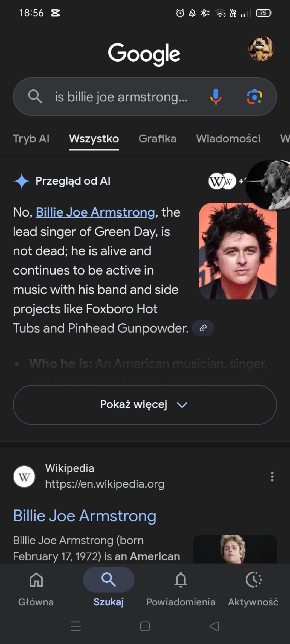Tap the voice search microphone icon

216,97
